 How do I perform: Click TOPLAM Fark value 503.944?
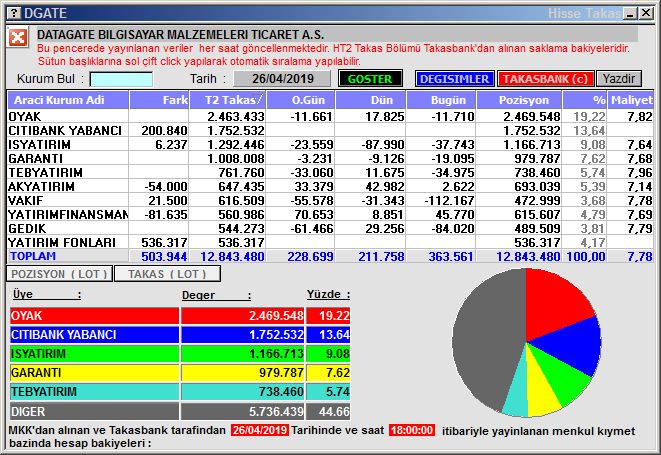pos(164,256)
